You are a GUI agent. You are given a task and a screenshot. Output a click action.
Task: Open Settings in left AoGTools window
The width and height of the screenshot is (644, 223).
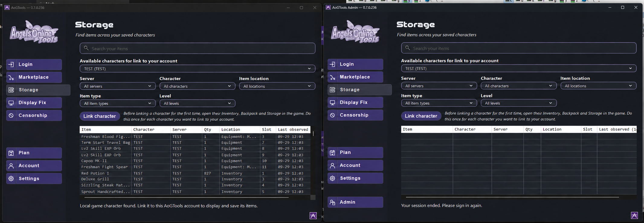click(x=34, y=179)
